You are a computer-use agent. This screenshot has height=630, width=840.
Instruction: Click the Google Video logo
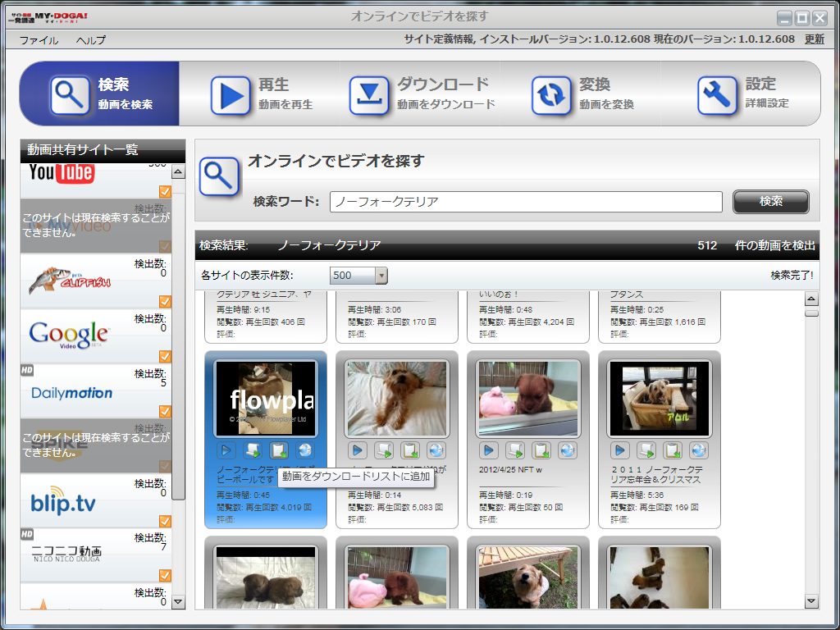(x=69, y=336)
